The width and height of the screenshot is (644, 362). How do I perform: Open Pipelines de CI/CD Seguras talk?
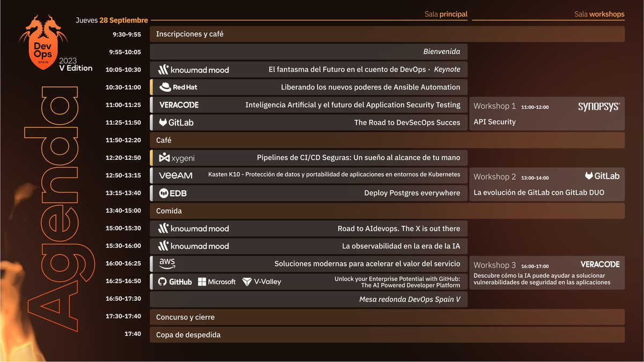358,158
